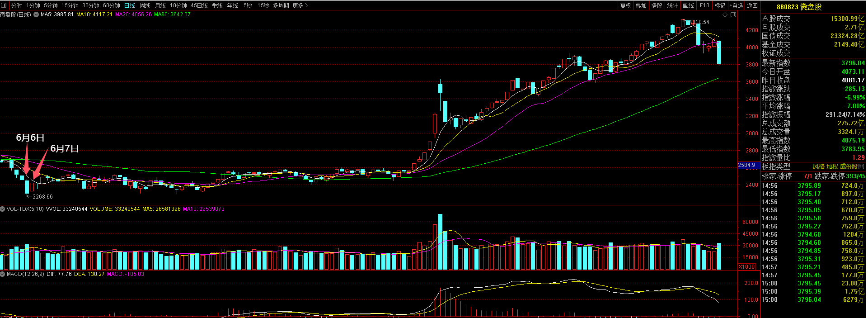868x318 pixels.
Task: Open the 多周期 multi-period view
Action: click(x=281, y=5)
